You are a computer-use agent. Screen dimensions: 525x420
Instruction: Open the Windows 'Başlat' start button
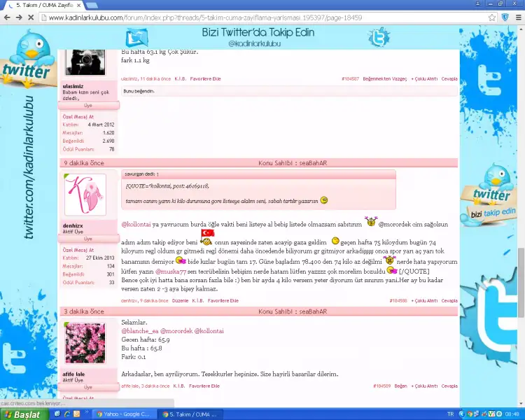pos(24,414)
